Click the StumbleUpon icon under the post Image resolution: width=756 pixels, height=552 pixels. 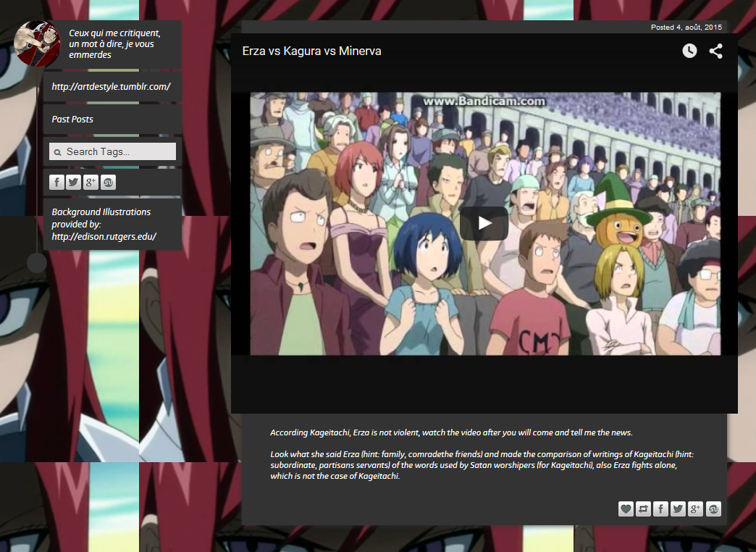click(713, 509)
